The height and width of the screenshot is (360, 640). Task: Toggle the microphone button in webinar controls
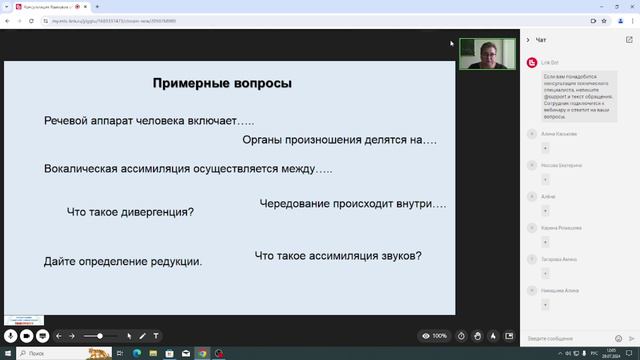(11, 336)
